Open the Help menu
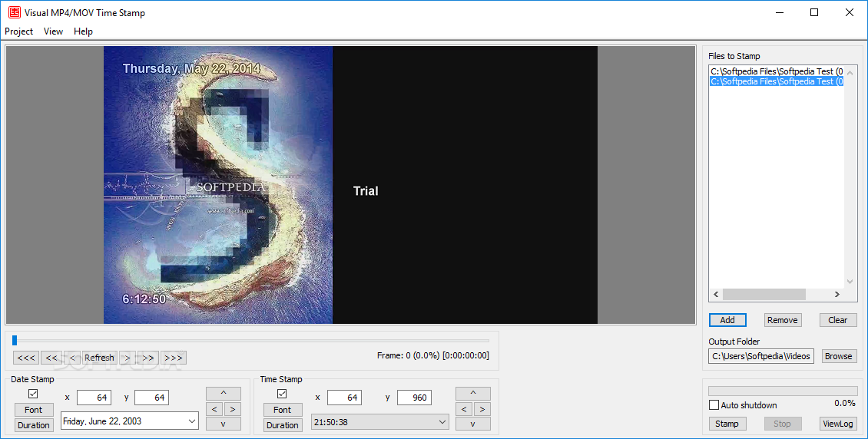Viewport: 868px width, 439px height. point(83,31)
